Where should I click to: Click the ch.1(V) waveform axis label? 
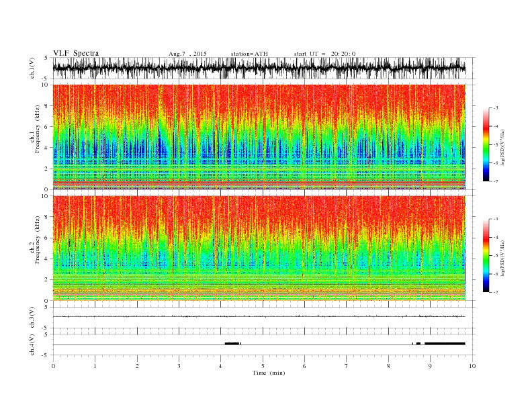32,68
